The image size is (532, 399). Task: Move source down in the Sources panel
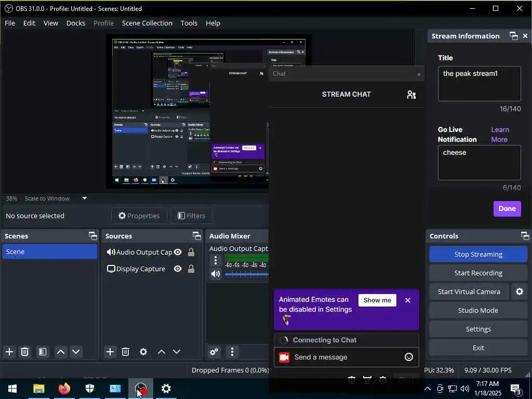[x=177, y=352]
